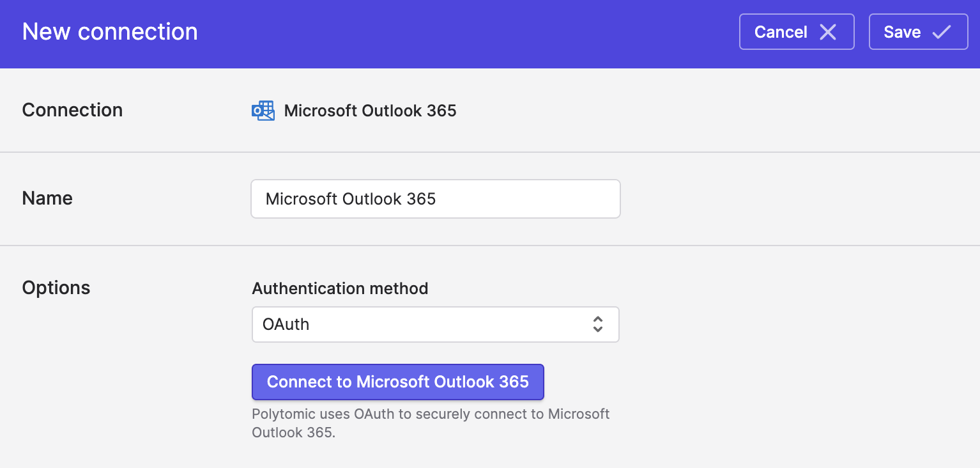Image resolution: width=980 pixels, height=468 pixels.
Task: Click the X icon in Cancel button
Action: tap(828, 32)
